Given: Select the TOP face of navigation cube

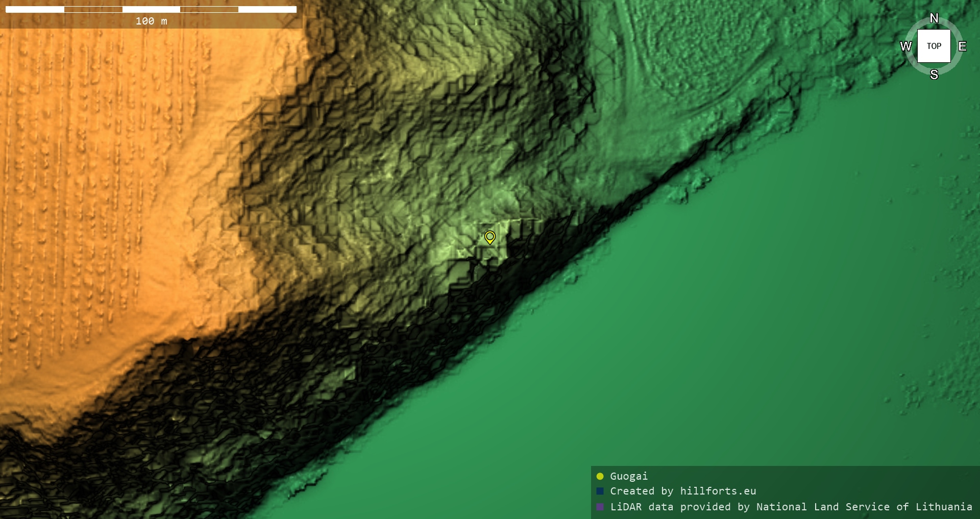Looking at the screenshot, I should pyautogui.click(x=934, y=46).
